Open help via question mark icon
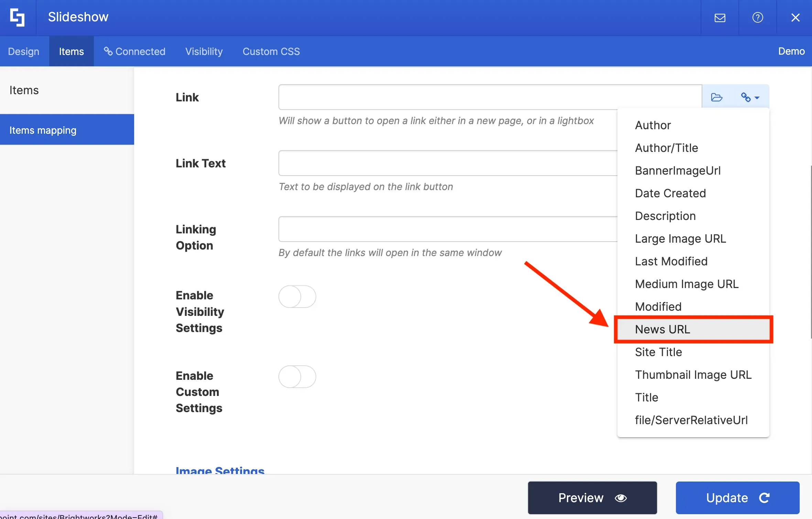Image resolution: width=812 pixels, height=519 pixels. [x=757, y=18]
